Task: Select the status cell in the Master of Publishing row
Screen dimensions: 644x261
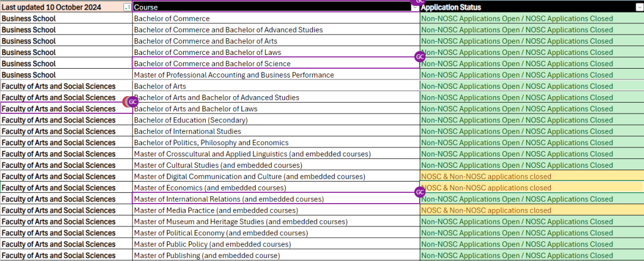Action: (x=532, y=255)
